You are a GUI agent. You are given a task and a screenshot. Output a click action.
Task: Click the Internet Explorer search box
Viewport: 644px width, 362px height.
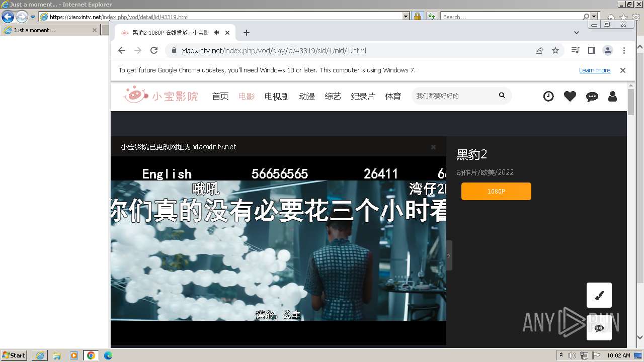(512, 17)
